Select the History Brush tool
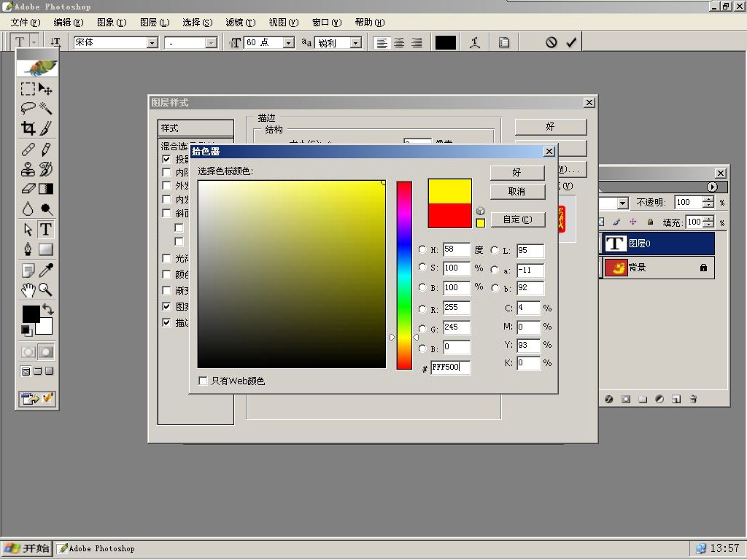 46,169
